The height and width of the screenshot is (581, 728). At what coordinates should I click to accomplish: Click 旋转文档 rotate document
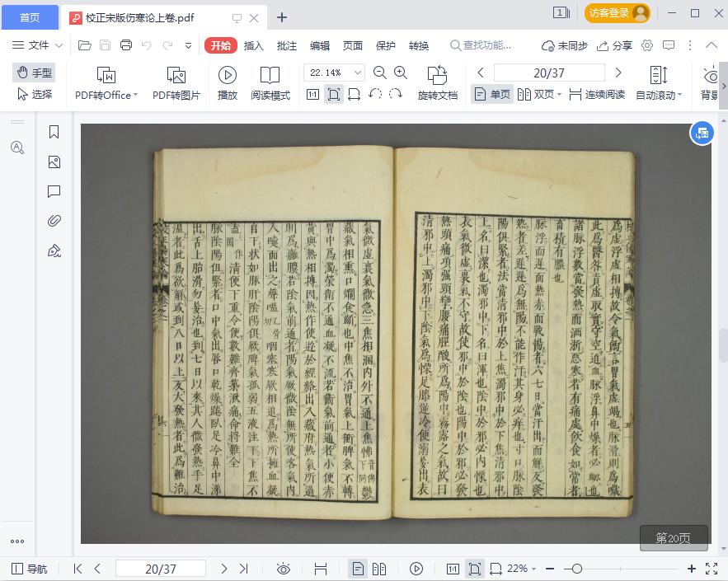(x=437, y=83)
